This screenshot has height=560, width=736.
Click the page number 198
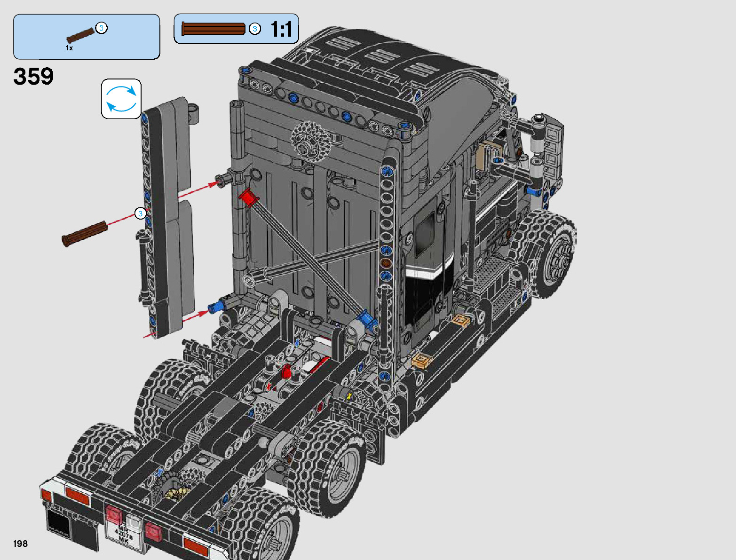point(21,544)
